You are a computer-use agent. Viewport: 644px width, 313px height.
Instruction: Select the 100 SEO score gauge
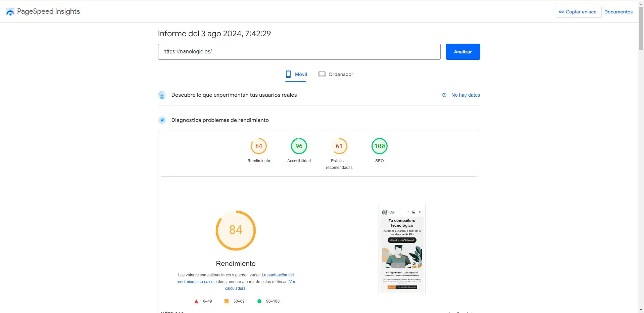pos(380,146)
